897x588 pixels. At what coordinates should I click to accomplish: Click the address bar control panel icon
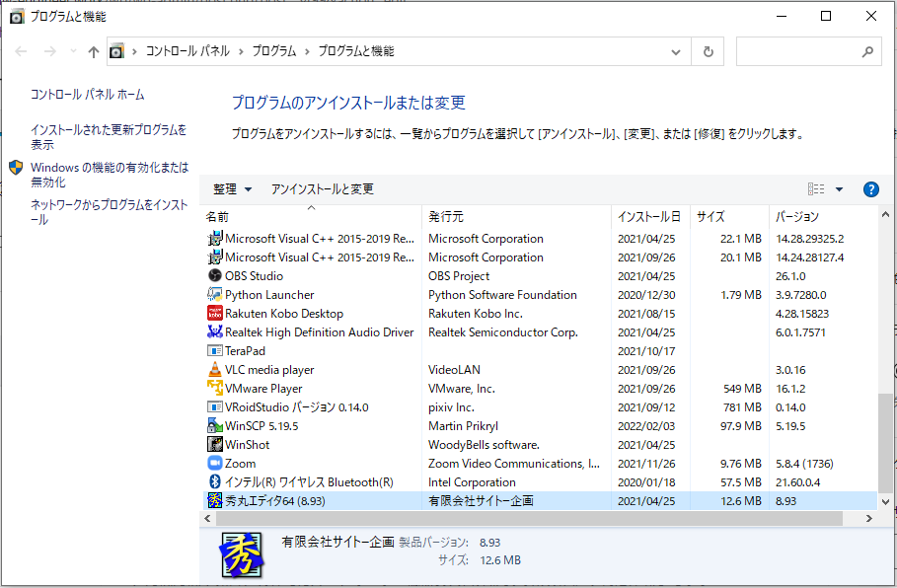[116, 51]
